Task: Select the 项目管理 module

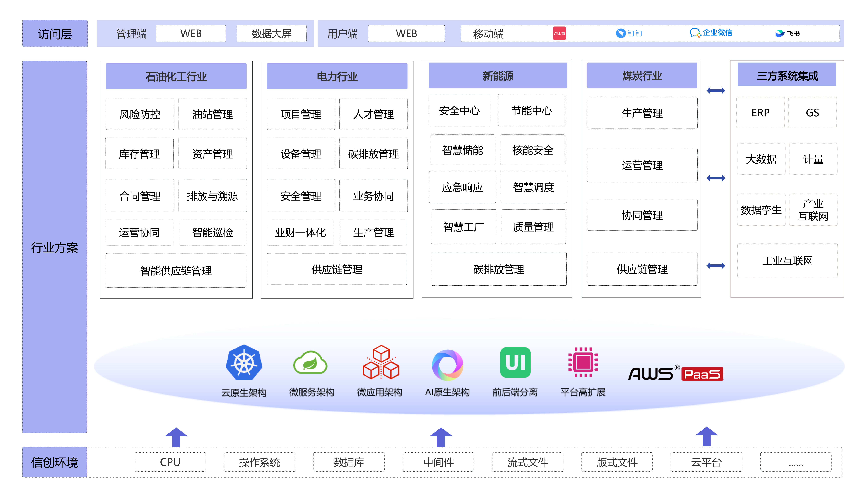Action: pyautogui.click(x=301, y=114)
